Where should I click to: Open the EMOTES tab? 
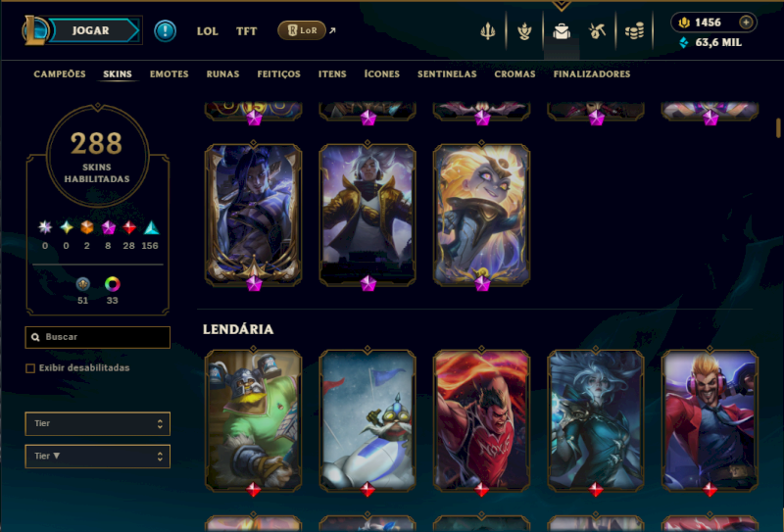click(x=169, y=74)
